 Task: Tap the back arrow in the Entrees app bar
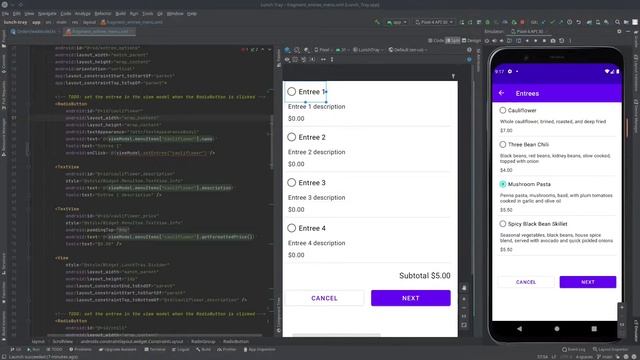502,93
